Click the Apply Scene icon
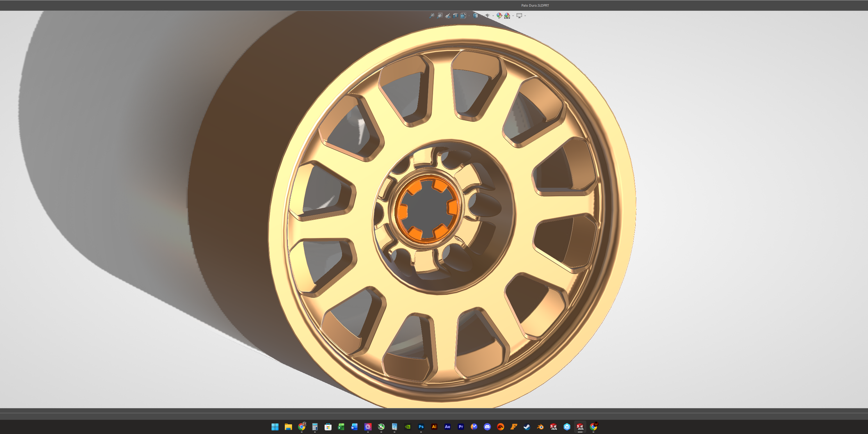 [x=507, y=16]
